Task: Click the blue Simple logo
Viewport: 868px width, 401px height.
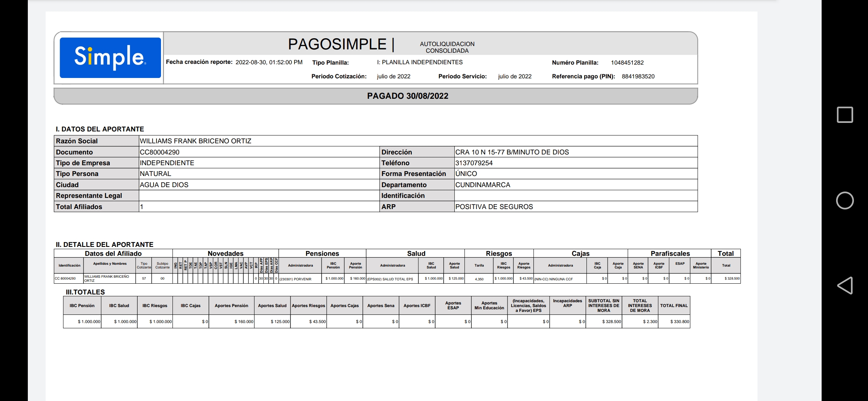Action: 110,58
